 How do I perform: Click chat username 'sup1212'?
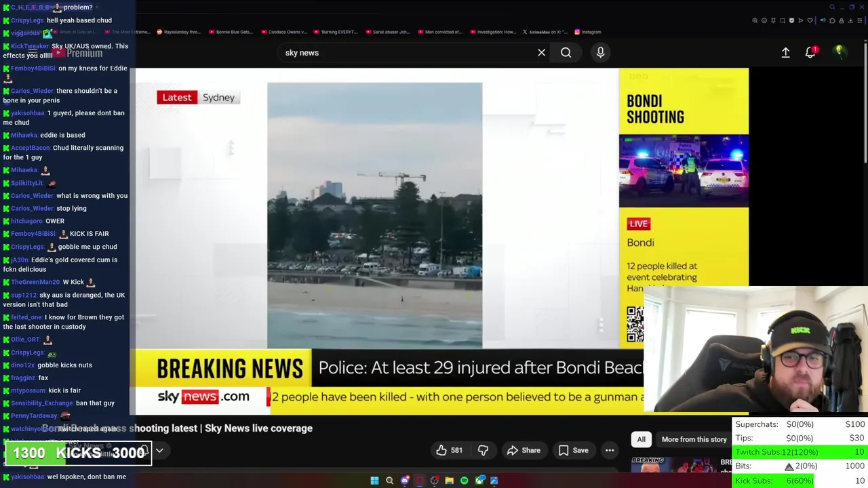[24, 295]
